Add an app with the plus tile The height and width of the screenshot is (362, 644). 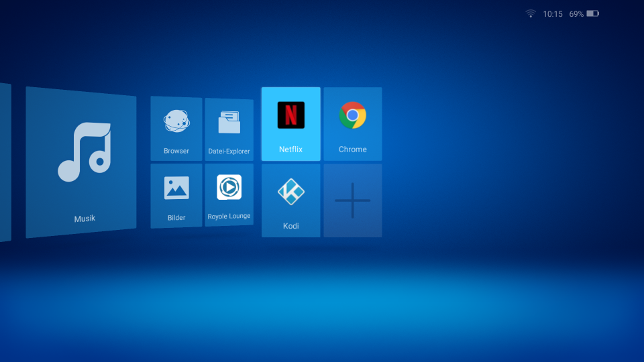352,200
